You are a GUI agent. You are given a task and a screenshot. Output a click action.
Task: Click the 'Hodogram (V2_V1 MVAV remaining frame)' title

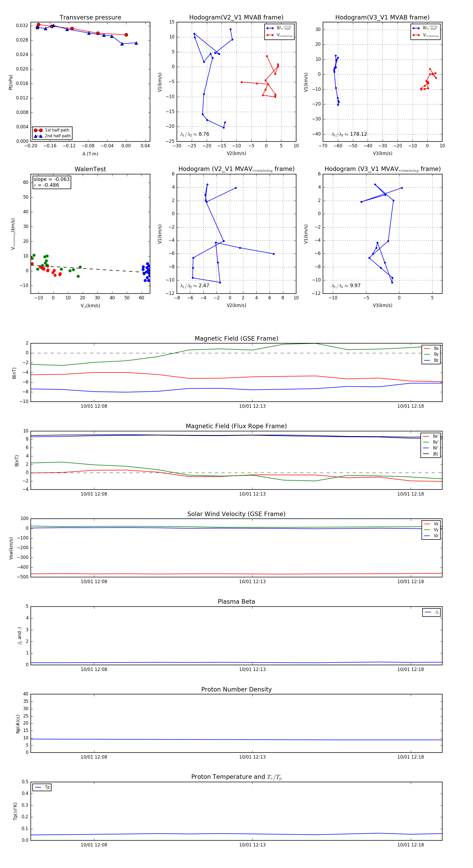tap(236, 169)
